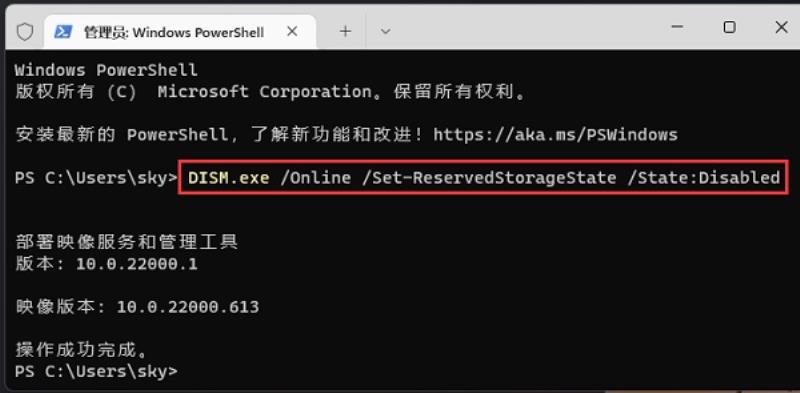Open the https://aka.ms/PSWindows link
Image resolution: width=800 pixels, height=393 pixels.
[555, 135]
